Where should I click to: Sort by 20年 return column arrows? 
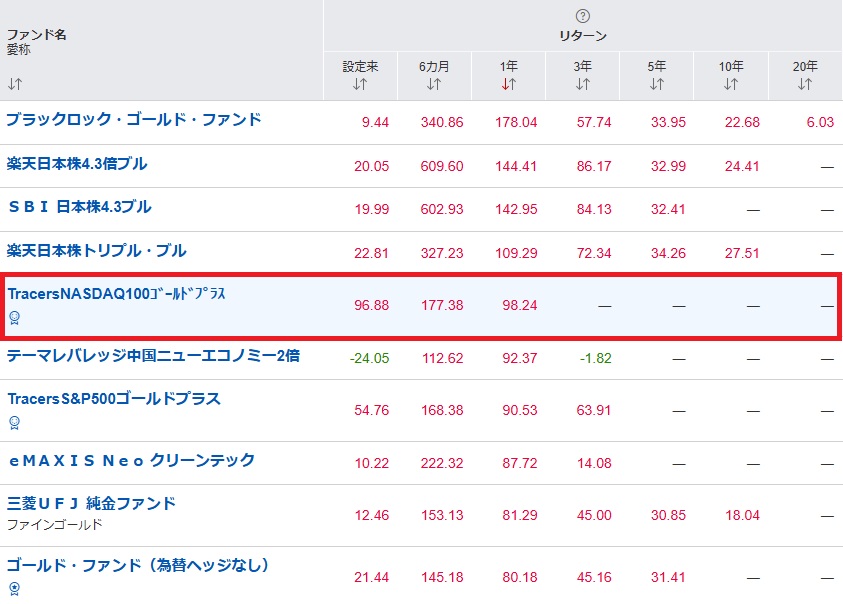pyautogui.click(x=805, y=84)
